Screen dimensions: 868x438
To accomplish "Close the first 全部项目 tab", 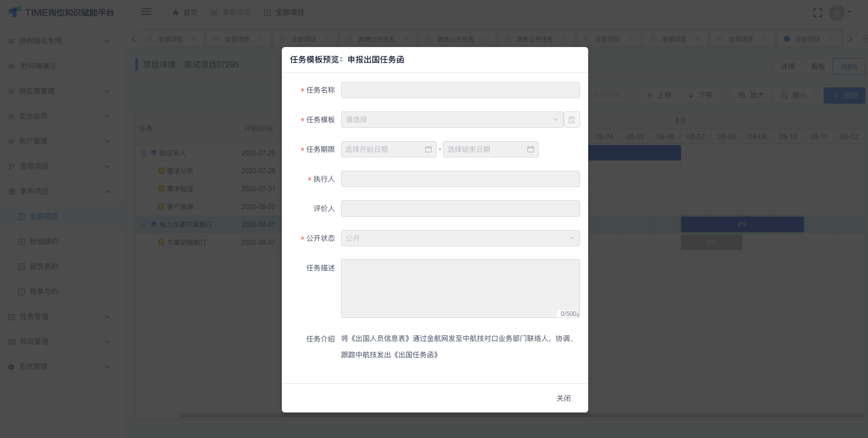I will pyautogui.click(x=194, y=39).
